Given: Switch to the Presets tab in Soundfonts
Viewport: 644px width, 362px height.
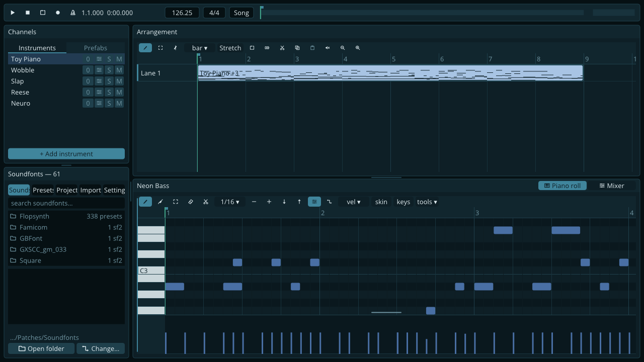Looking at the screenshot, I should click(43, 190).
